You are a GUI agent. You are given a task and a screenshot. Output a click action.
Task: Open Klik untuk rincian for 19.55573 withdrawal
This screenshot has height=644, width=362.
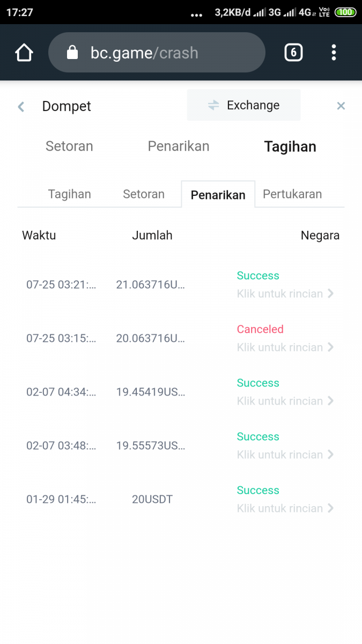click(x=285, y=455)
